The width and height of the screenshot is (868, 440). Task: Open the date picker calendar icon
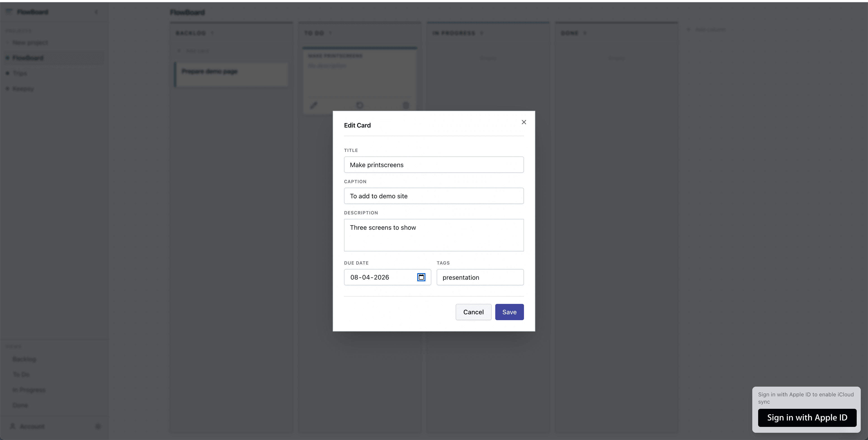[x=421, y=277]
